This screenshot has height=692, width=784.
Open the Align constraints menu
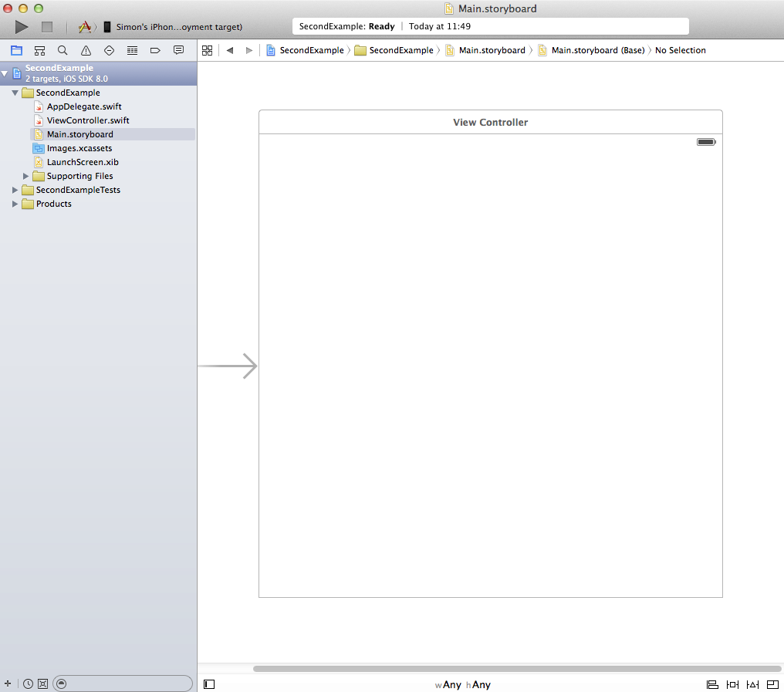712,684
